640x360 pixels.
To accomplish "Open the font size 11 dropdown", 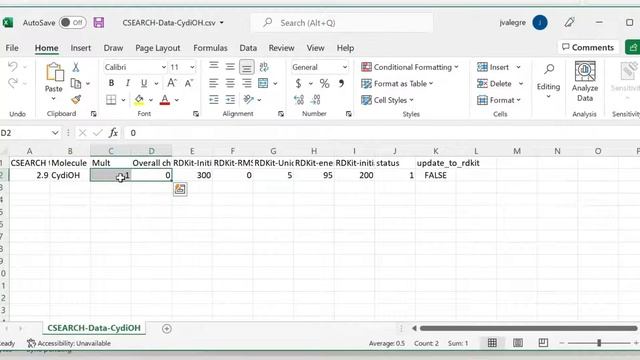I will point(192,67).
